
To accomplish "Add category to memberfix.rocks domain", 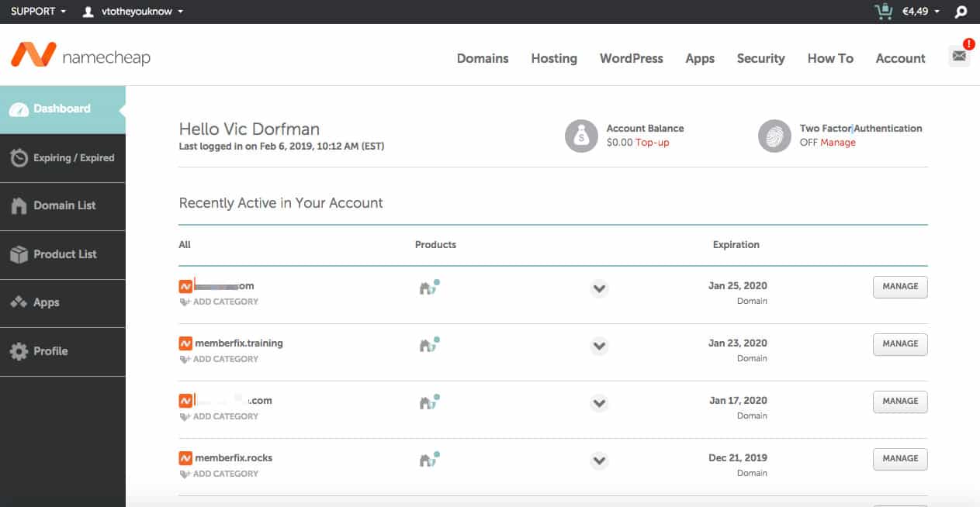I will tap(225, 474).
